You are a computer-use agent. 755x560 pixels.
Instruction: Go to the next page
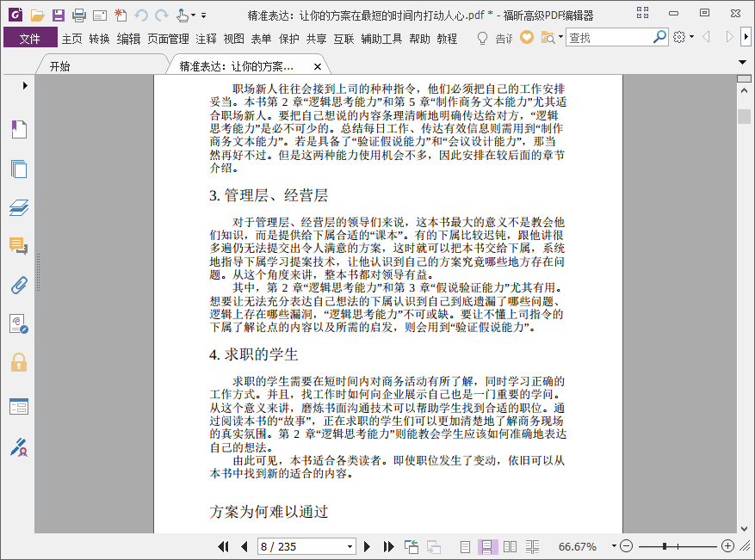[x=367, y=546]
